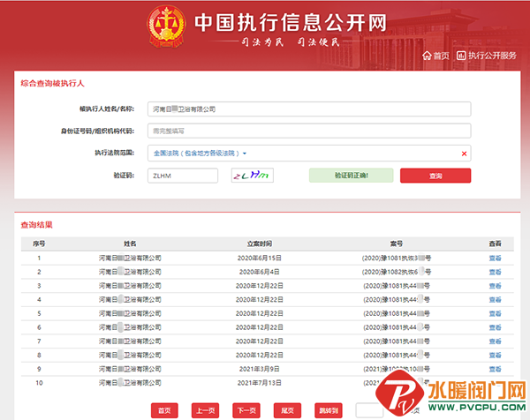Click the 验证码正确! status message
Viewport: 530px width, 420px height.
click(x=352, y=176)
